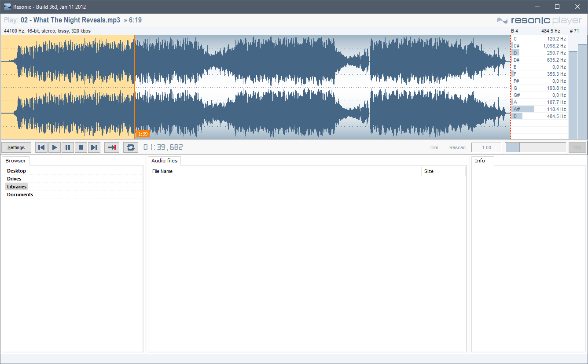
Task: Click the Rescan link
Action: click(457, 147)
